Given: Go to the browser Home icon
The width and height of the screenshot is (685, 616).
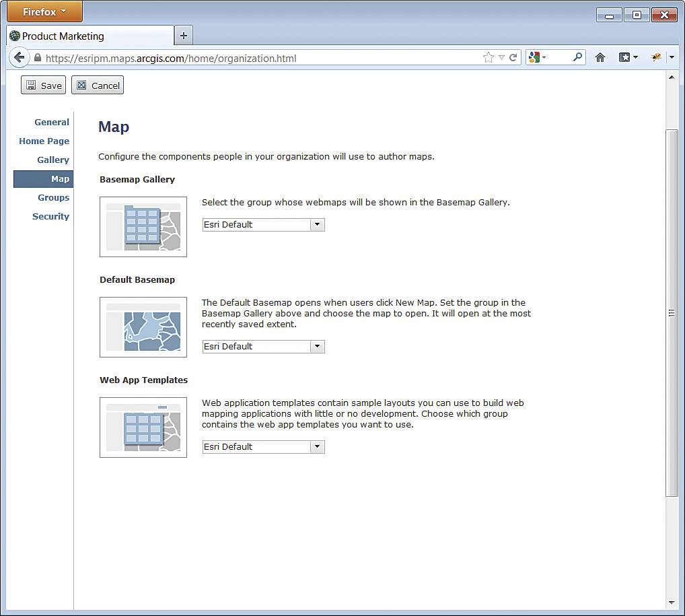Looking at the screenshot, I should pos(600,57).
